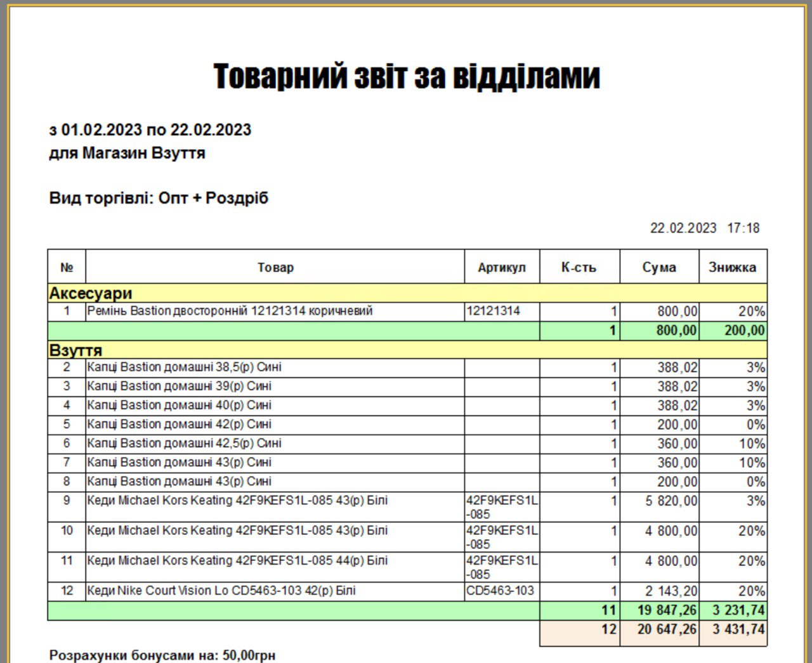Click the 5 820,00 sum cell
The height and width of the screenshot is (663, 812).
pyautogui.click(x=671, y=501)
